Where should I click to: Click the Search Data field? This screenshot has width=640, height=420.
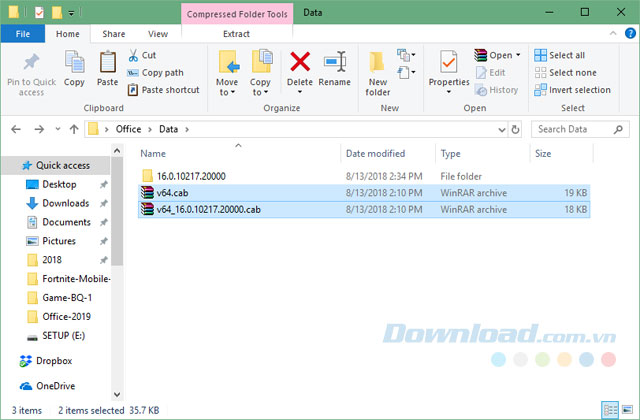coord(580,129)
